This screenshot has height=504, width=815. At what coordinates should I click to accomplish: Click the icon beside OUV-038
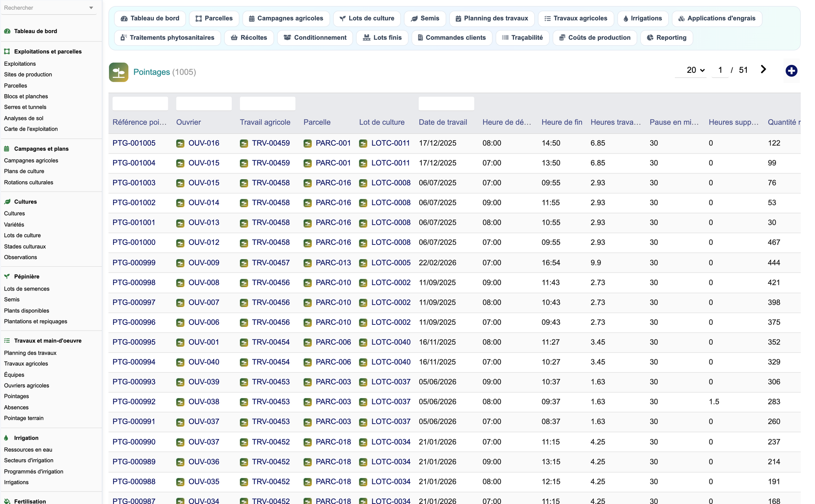180,402
